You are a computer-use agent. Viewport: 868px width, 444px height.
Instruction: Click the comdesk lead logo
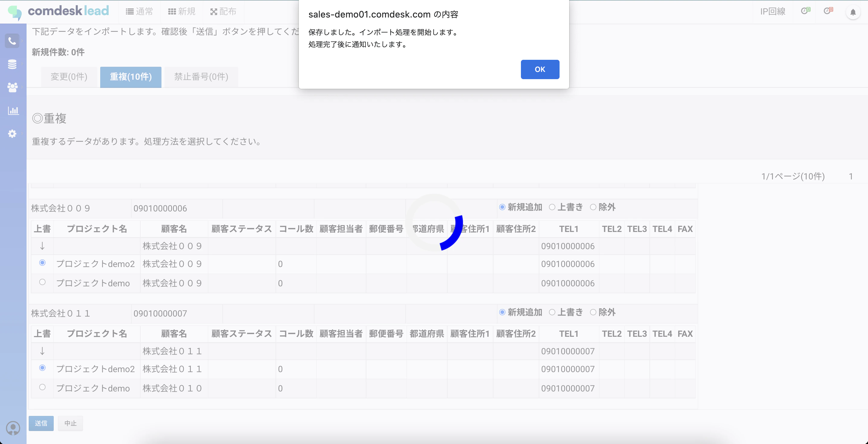[58, 11]
